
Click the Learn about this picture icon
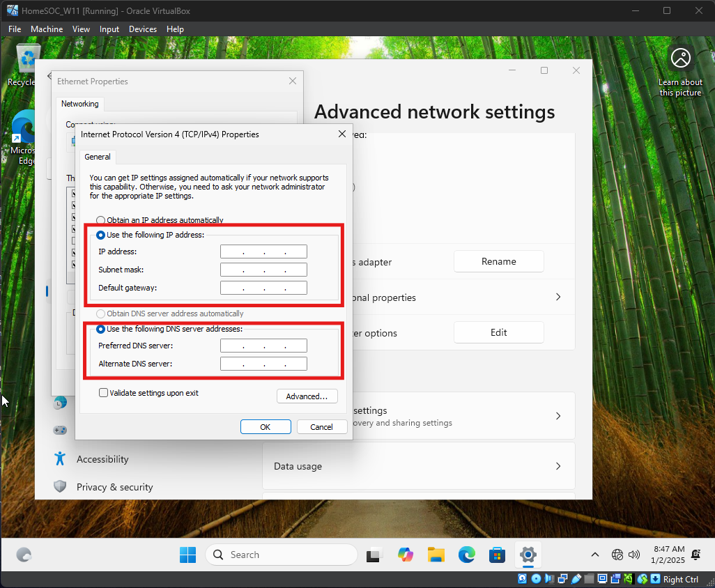pyautogui.click(x=680, y=59)
